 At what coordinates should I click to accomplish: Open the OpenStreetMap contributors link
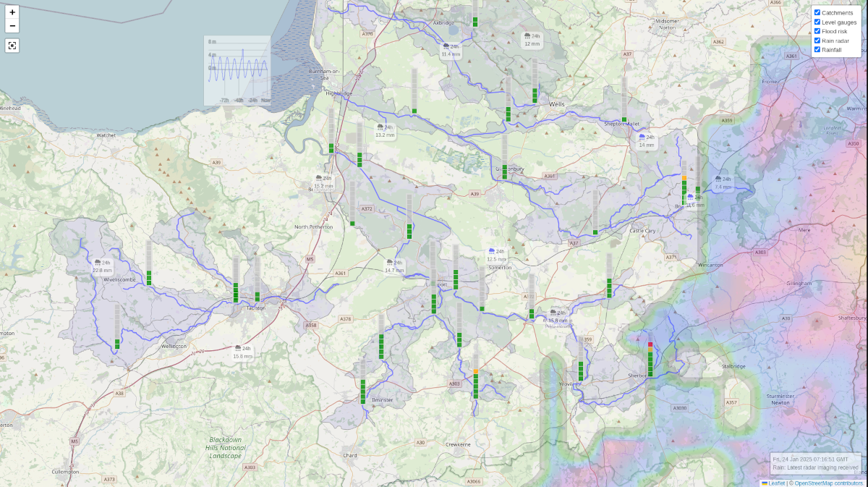pos(828,483)
